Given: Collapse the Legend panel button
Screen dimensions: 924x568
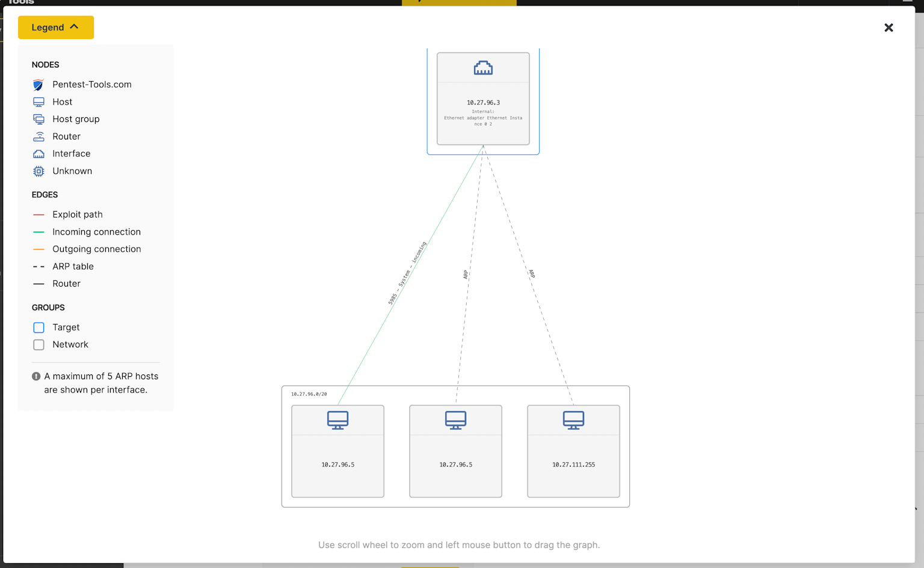Looking at the screenshot, I should 56,28.
